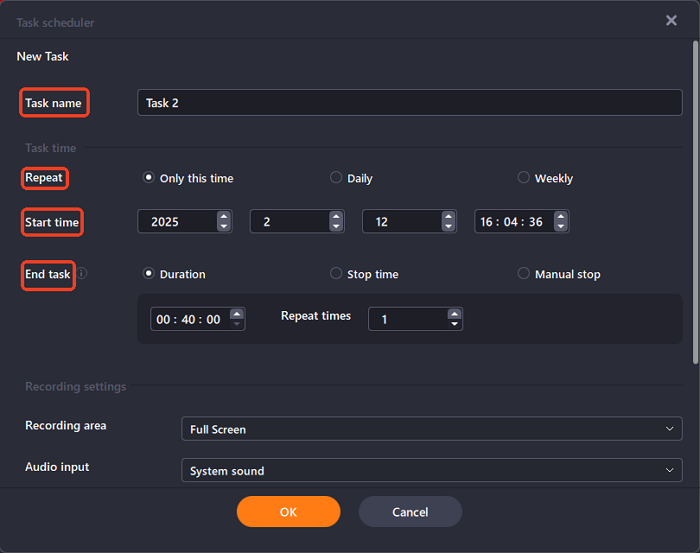Screen dimensions: 700x553
Task: Select the Daily repeat option
Action: (336, 178)
